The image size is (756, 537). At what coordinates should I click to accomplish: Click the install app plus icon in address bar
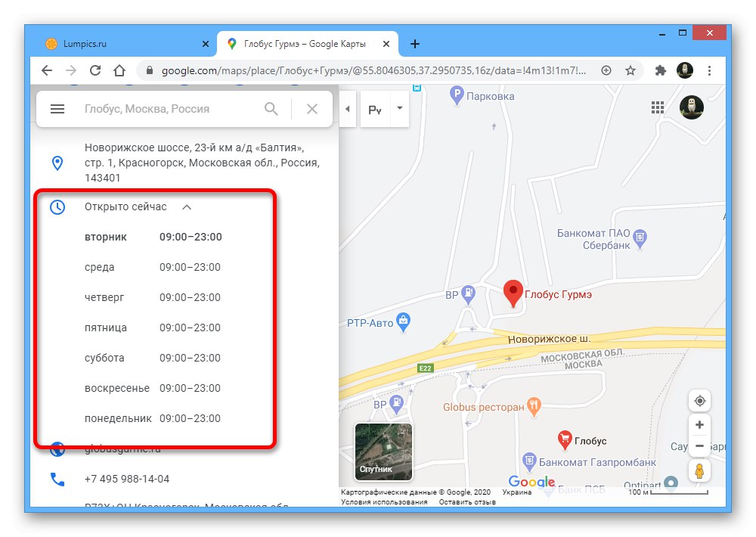click(x=606, y=71)
